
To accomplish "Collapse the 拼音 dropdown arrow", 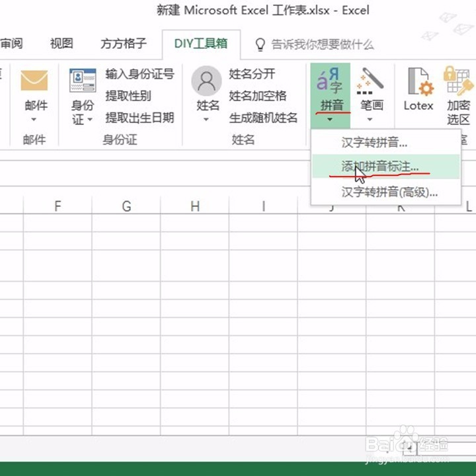I will [x=330, y=119].
